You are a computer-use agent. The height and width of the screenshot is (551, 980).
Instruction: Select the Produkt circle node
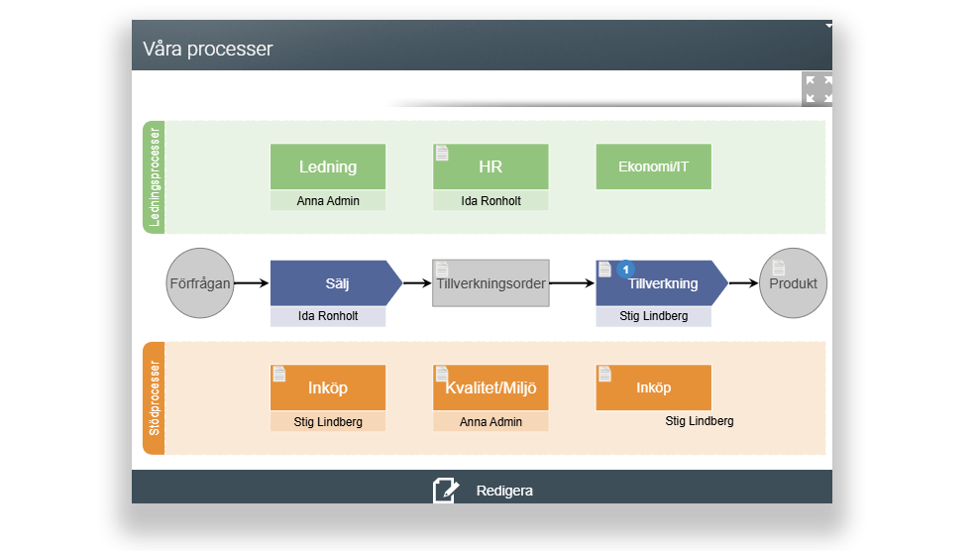793,283
